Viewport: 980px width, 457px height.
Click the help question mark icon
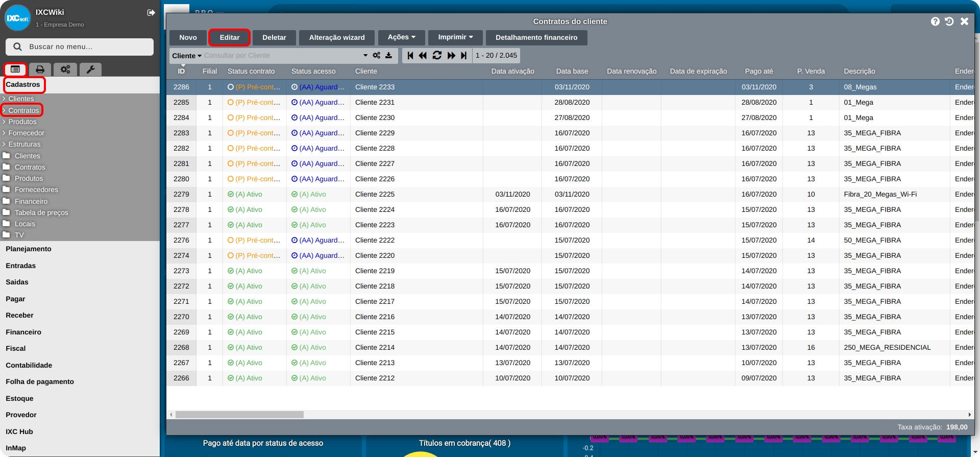tap(935, 21)
